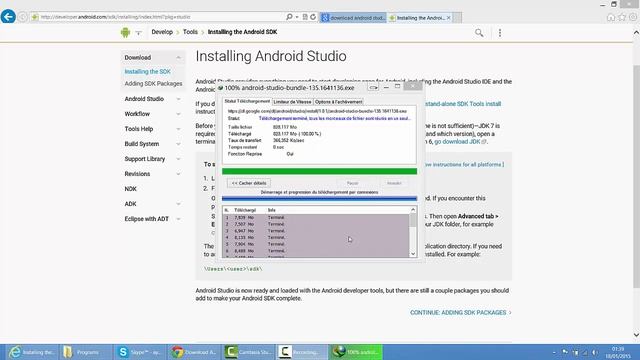Image resolution: width=640 pixels, height=360 pixels.
Task: Open the new blank browser tab button
Action: point(458,18)
